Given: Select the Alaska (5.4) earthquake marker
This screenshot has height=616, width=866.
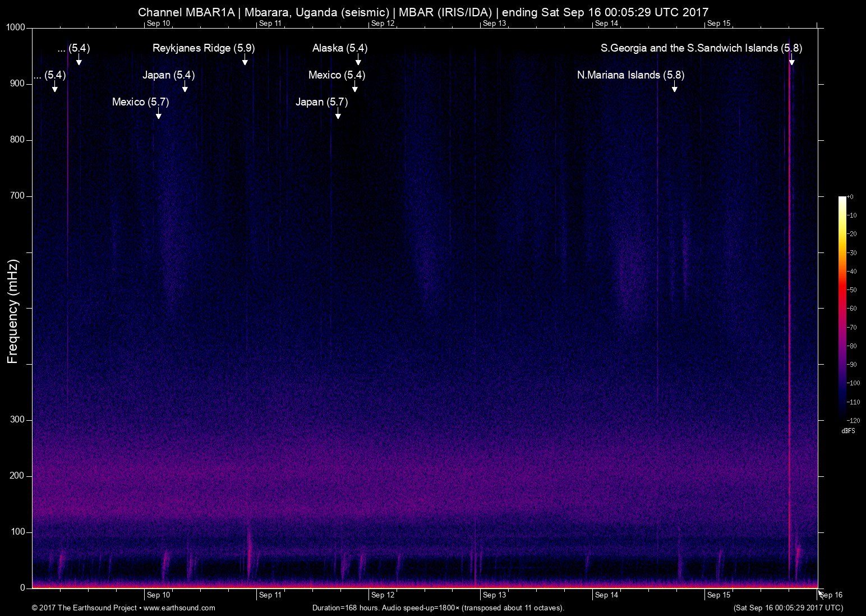Looking at the screenshot, I should click(x=339, y=48).
